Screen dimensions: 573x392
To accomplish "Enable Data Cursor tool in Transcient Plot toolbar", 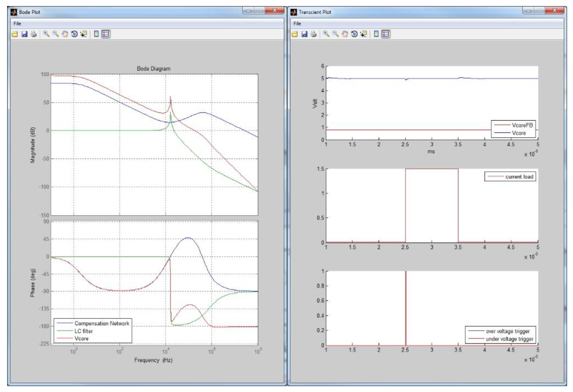I will [x=363, y=34].
